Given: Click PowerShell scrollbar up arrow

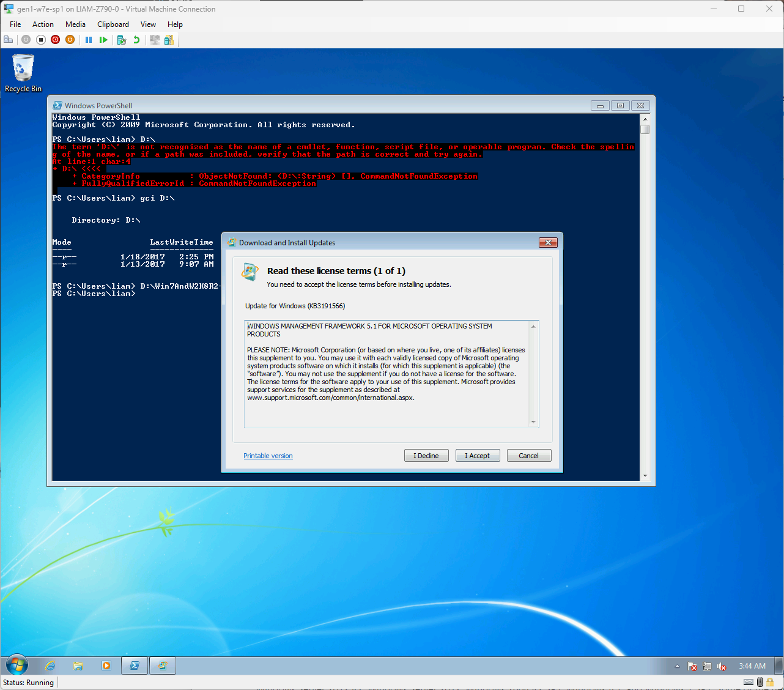Looking at the screenshot, I should tap(645, 118).
